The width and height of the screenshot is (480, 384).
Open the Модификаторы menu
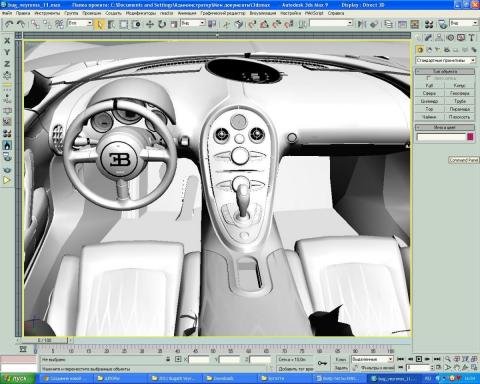pyautogui.click(x=141, y=13)
